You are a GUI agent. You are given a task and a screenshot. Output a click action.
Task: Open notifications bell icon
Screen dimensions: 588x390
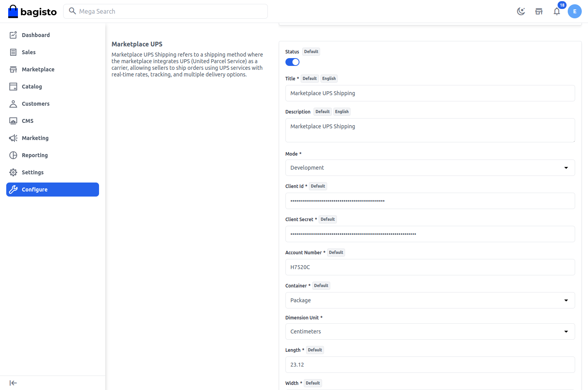[557, 11]
